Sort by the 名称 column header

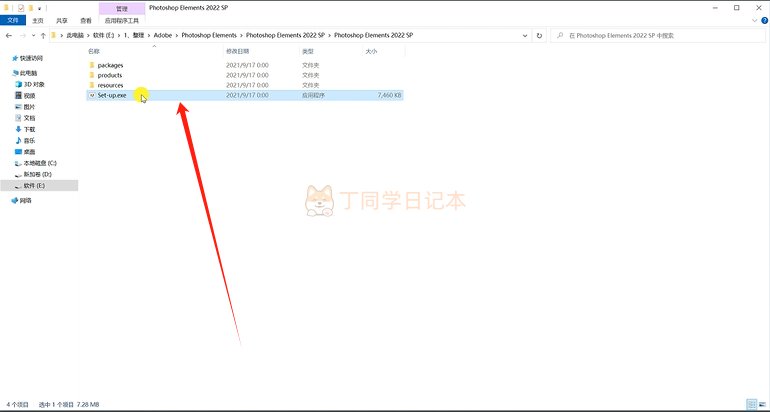pos(93,51)
